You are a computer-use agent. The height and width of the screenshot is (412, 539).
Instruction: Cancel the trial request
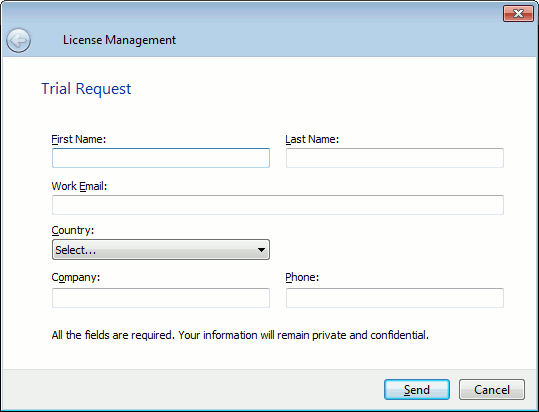pos(492,390)
